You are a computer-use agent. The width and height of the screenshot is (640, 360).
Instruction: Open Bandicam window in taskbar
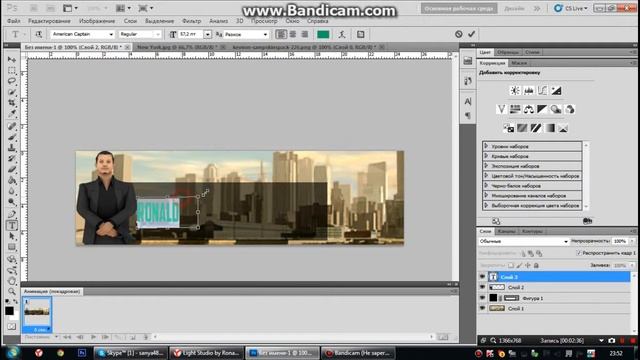pos(358,353)
